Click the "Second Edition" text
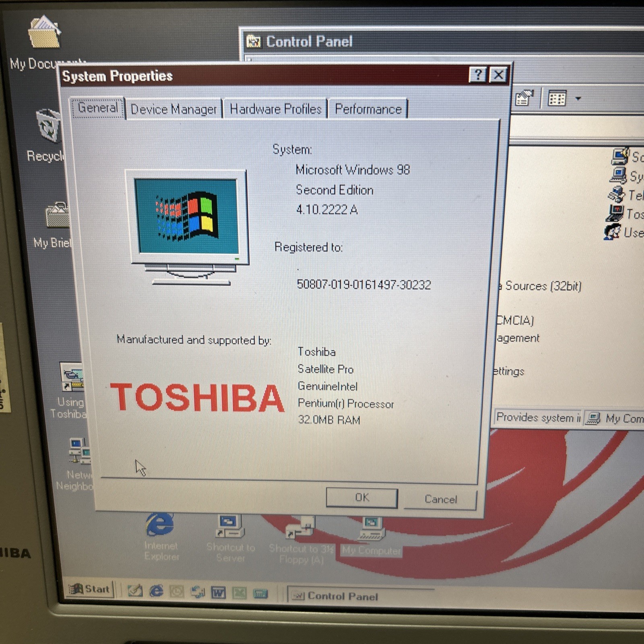644x644 pixels. pyautogui.click(x=334, y=190)
